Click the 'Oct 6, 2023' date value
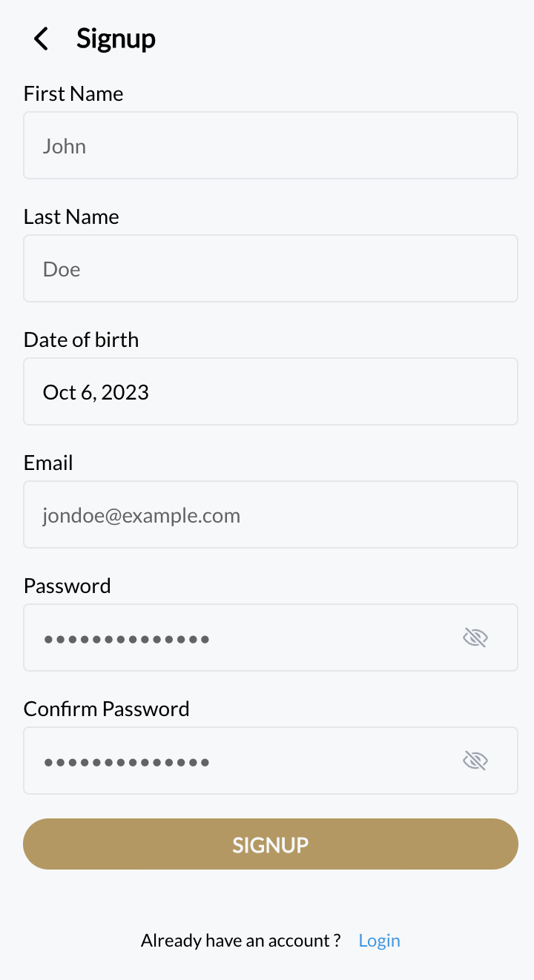This screenshot has height=980, width=534. point(96,392)
